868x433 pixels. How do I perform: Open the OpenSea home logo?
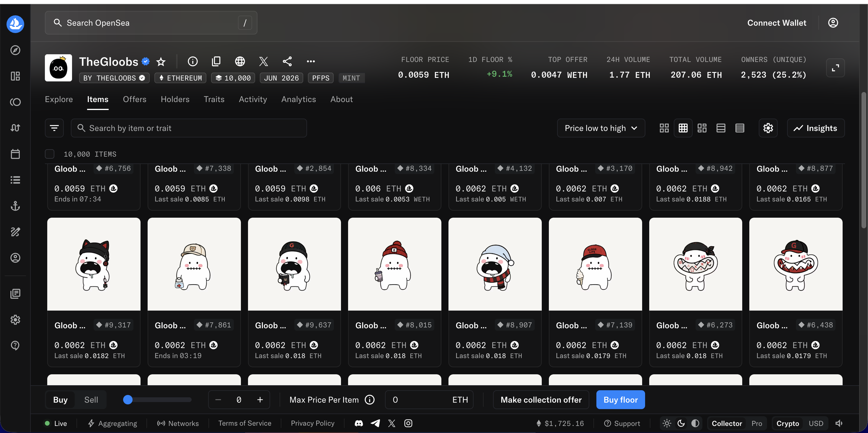point(15,24)
